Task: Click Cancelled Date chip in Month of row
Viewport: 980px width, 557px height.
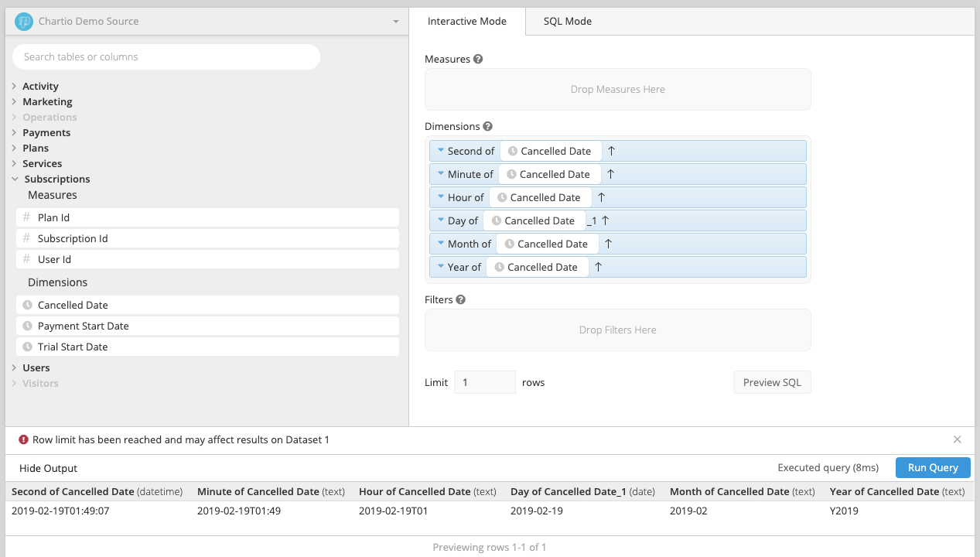Action: (547, 244)
